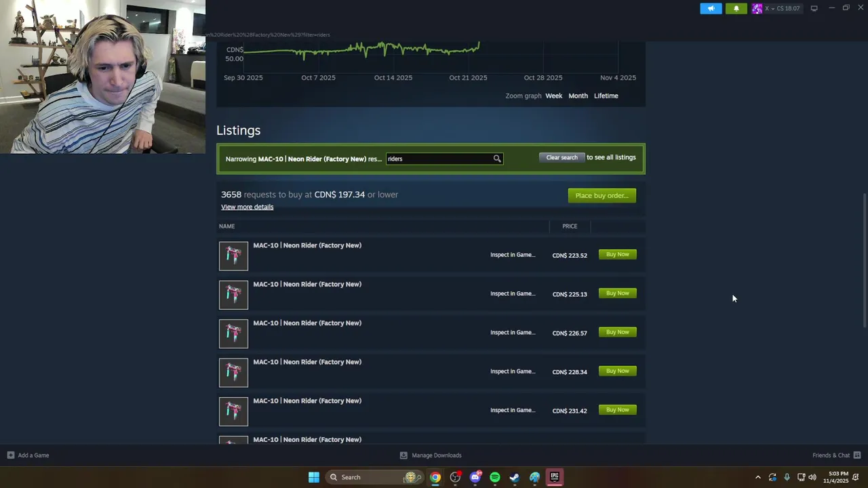Zoom graph to Lifetime
868x488 pixels.
pos(606,96)
